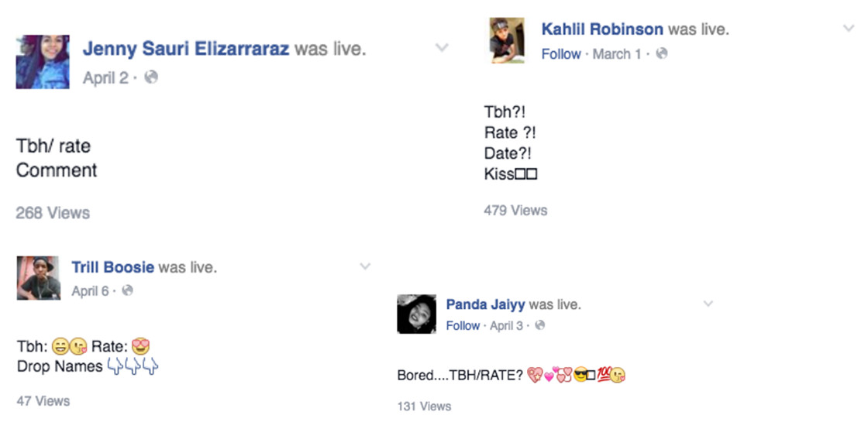
Task: Open the post options chevron on Jenny's post
Action: click(442, 48)
